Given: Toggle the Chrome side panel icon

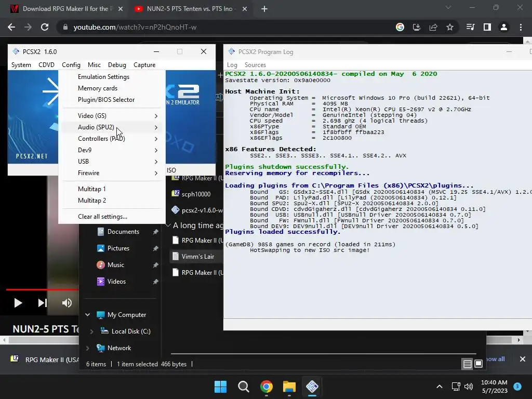Looking at the screenshot, I should coord(487,27).
